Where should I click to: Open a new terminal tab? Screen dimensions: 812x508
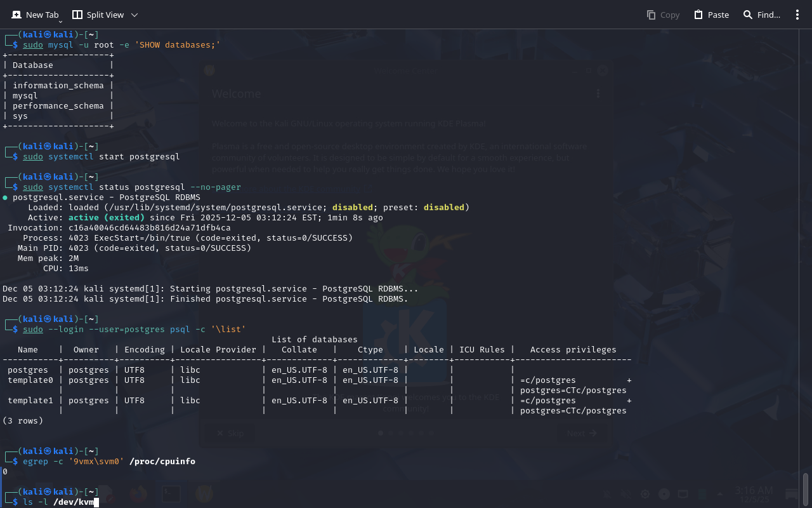[x=35, y=15]
